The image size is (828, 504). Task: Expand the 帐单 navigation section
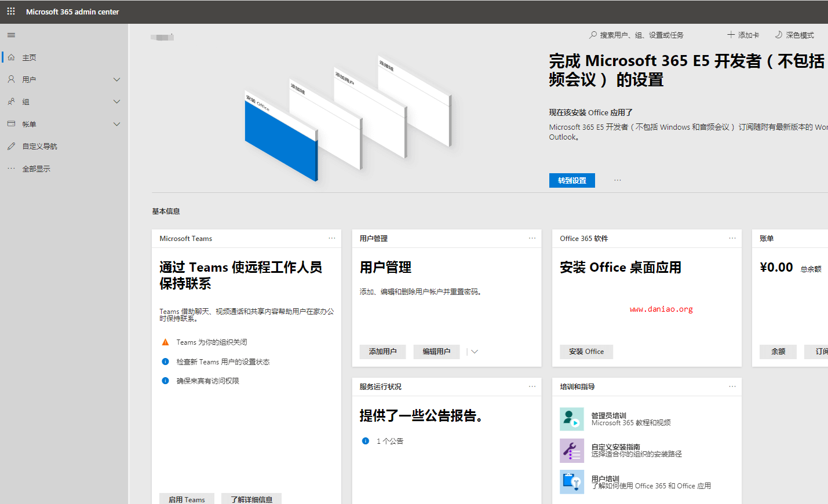click(116, 124)
